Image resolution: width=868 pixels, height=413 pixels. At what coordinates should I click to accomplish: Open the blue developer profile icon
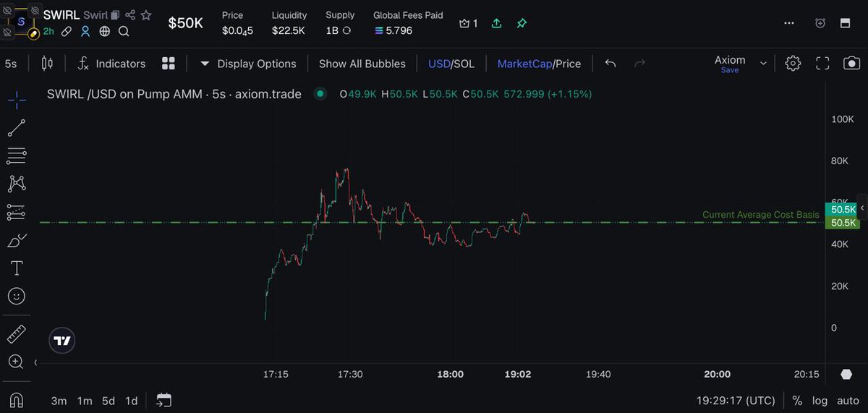point(85,31)
